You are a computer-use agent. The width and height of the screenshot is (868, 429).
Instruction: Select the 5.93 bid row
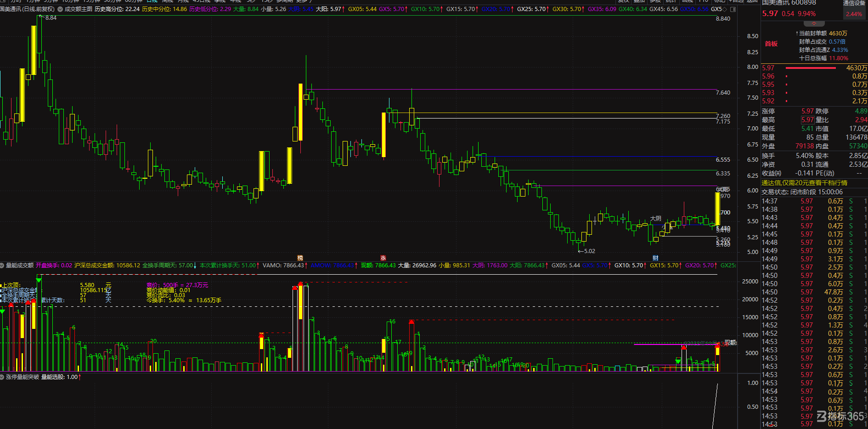pyautogui.click(x=814, y=93)
